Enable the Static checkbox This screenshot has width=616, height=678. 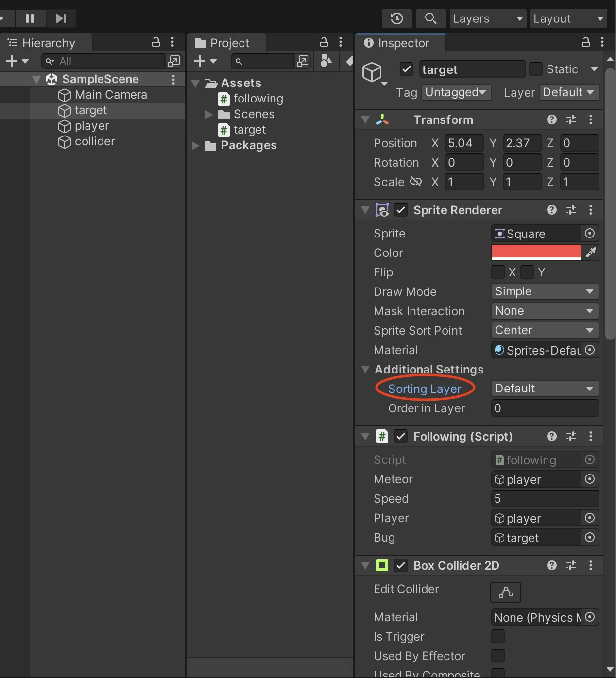(536, 69)
